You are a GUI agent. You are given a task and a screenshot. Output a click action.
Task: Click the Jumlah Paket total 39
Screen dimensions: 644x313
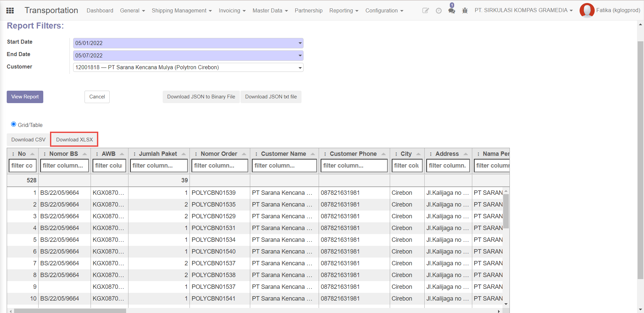pyautogui.click(x=184, y=180)
